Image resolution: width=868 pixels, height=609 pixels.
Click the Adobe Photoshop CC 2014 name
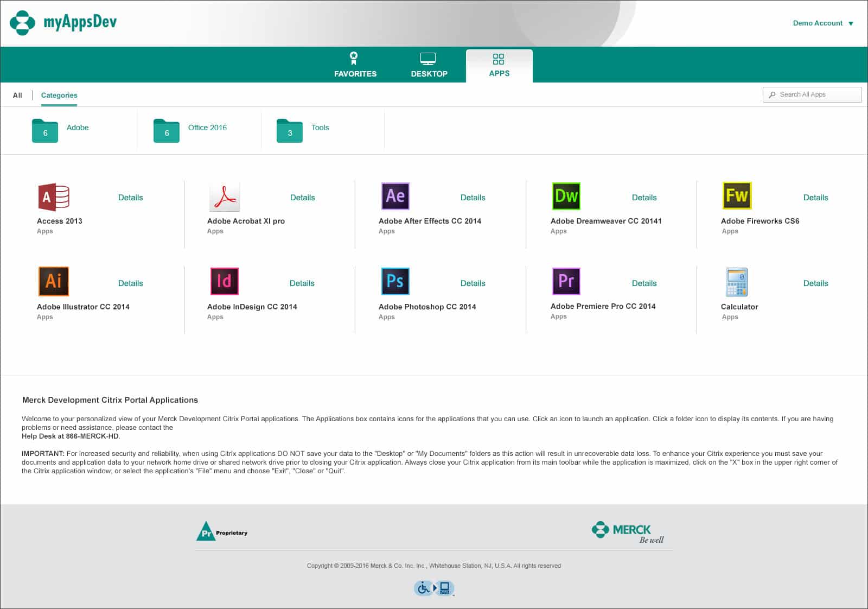(427, 307)
